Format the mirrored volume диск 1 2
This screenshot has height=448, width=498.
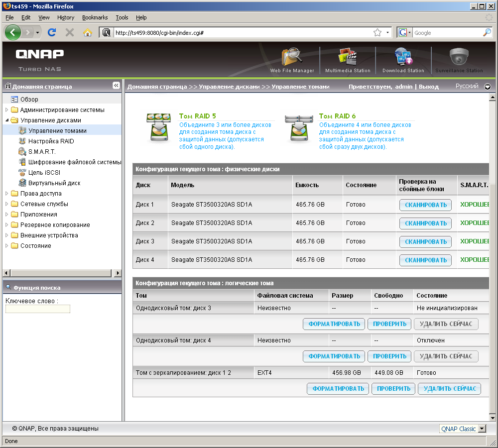338,389
